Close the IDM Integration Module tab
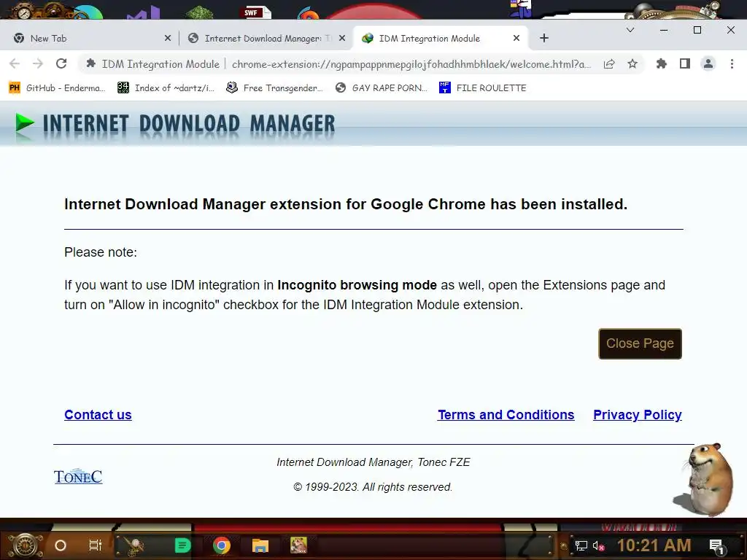This screenshot has width=747, height=560. click(x=516, y=38)
